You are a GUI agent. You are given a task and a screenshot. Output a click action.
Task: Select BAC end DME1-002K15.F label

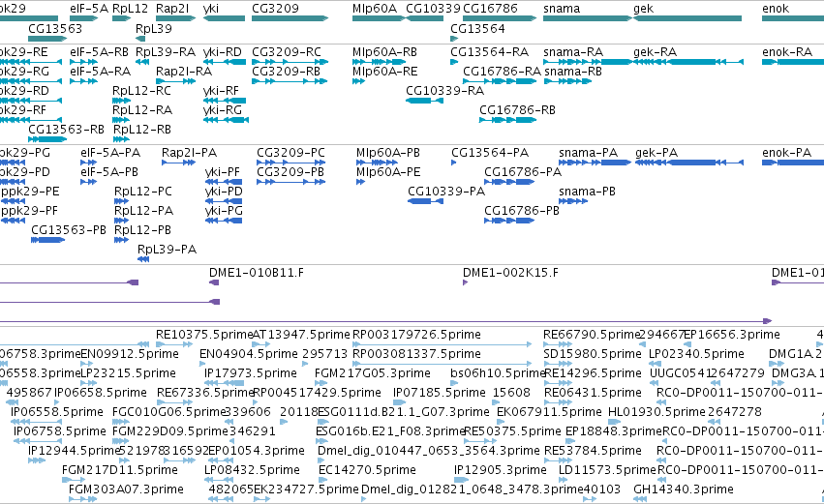tap(511, 273)
